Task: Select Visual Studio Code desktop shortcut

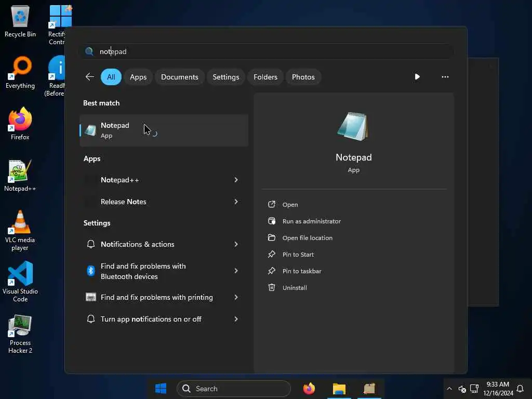Action: pos(20,282)
